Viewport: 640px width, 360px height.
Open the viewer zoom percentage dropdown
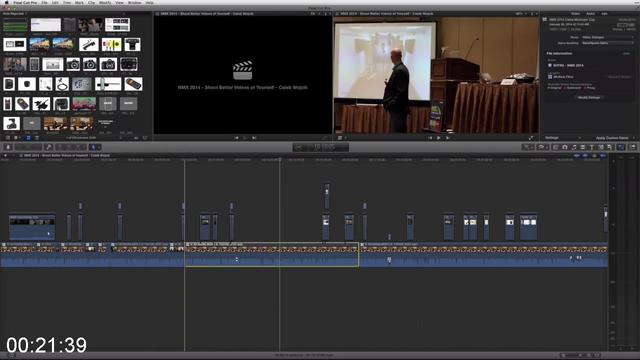[x=520, y=13]
